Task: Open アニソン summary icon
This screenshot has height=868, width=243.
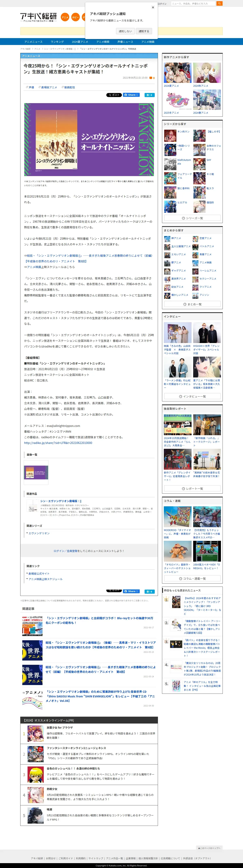Action: [x=195, y=295]
